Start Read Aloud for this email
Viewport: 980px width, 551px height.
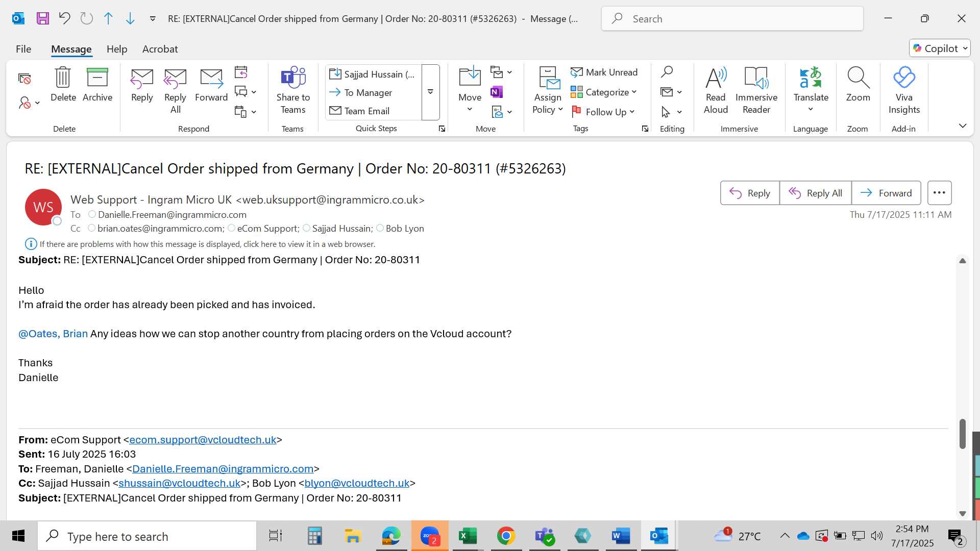716,91
